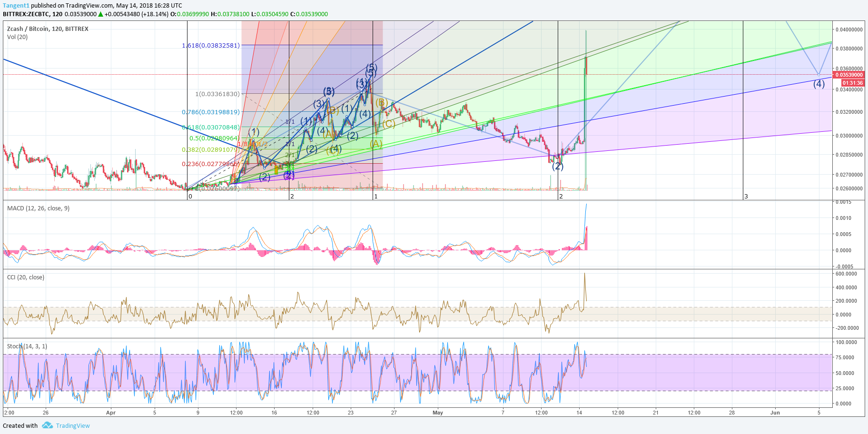Click the orange (A) correction wave label
868x434 pixels.
coord(376,144)
